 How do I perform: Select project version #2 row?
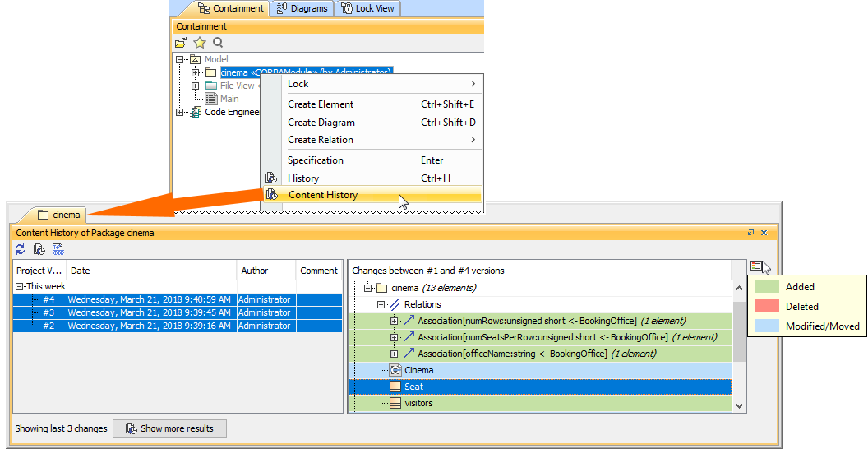pos(178,326)
